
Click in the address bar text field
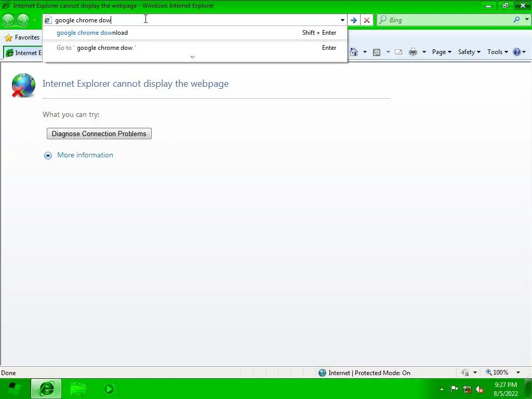click(x=195, y=20)
